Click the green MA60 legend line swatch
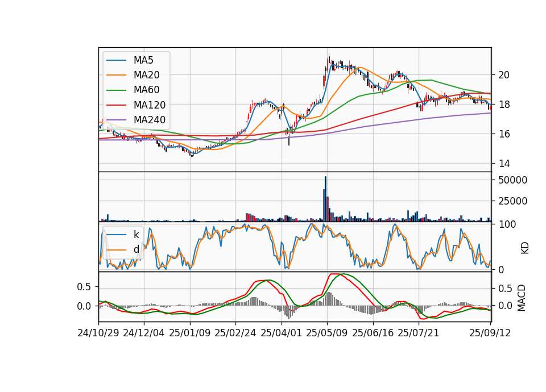Image resolution: width=546 pixels, height=392 pixels. pos(116,90)
